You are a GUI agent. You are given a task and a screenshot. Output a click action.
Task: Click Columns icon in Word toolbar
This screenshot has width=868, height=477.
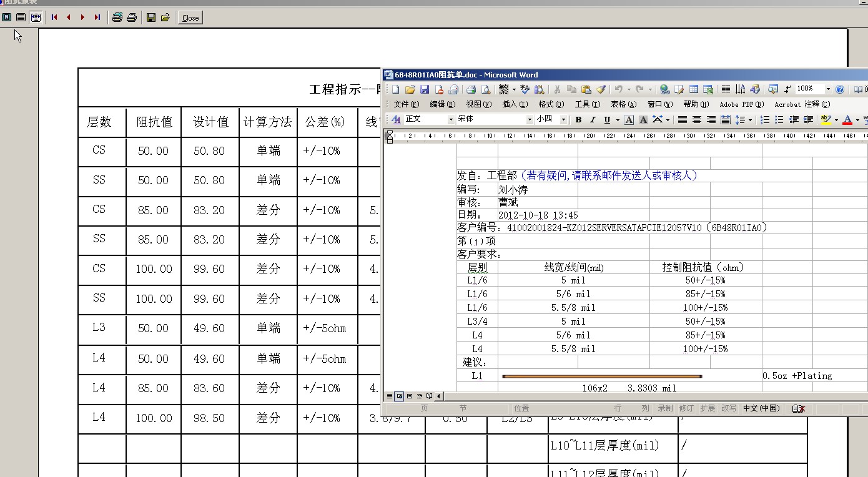coord(726,89)
